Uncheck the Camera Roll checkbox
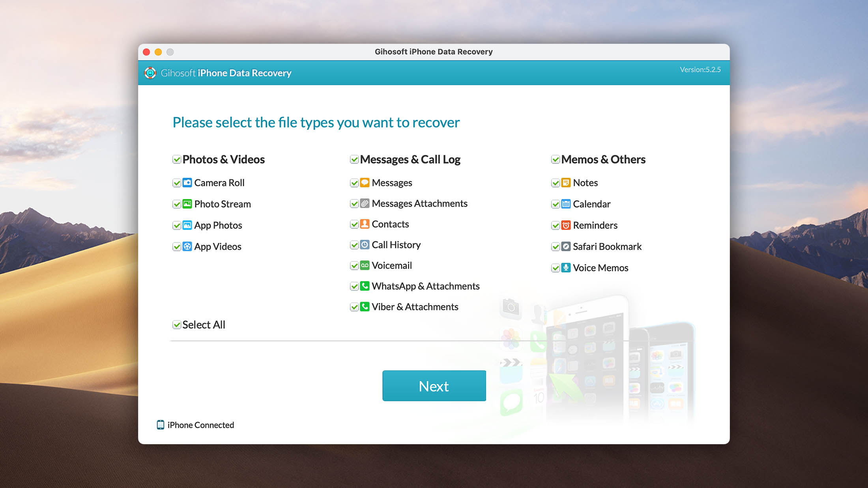The width and height of the screenshot is (868, 488). [177, 183]
